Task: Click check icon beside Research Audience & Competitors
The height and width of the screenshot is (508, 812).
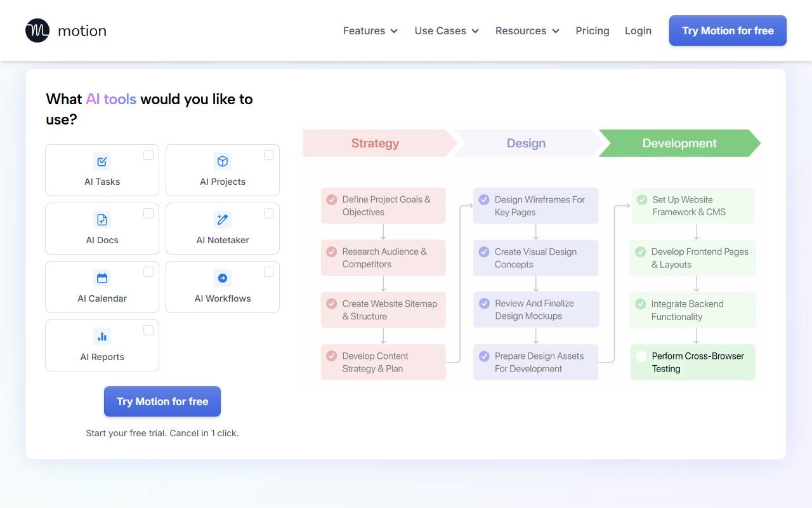Action: [x=331, y=251]
